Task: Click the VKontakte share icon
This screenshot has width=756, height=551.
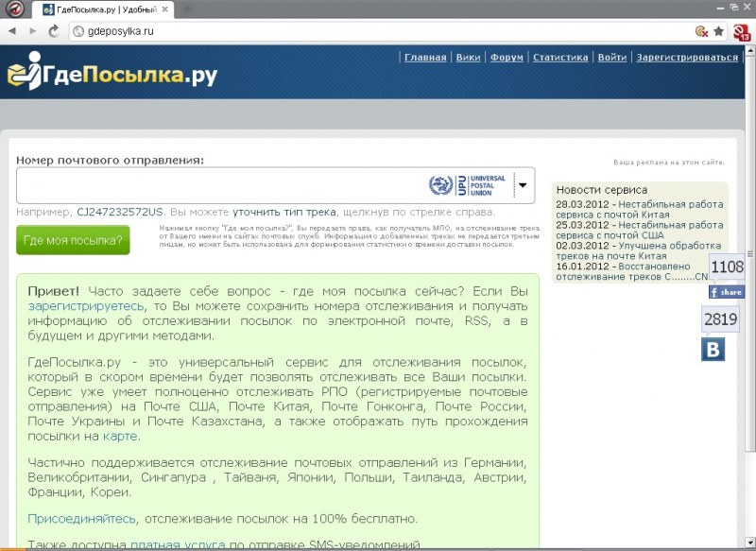Action: click(713, 349)
